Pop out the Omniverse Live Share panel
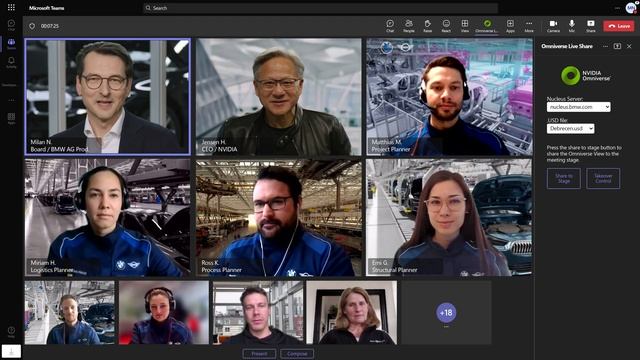Image resolution: width=640 pixels, height=360 pixels. pos(617,47)
